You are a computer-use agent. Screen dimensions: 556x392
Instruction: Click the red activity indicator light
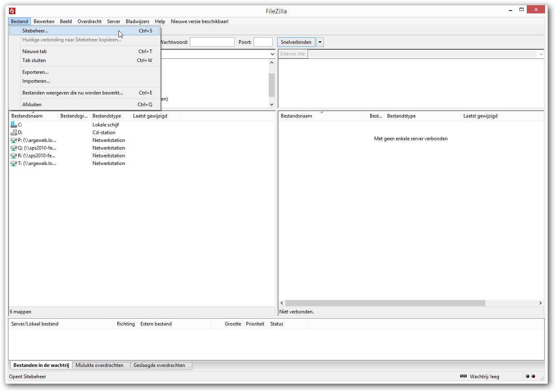[533, 376]
